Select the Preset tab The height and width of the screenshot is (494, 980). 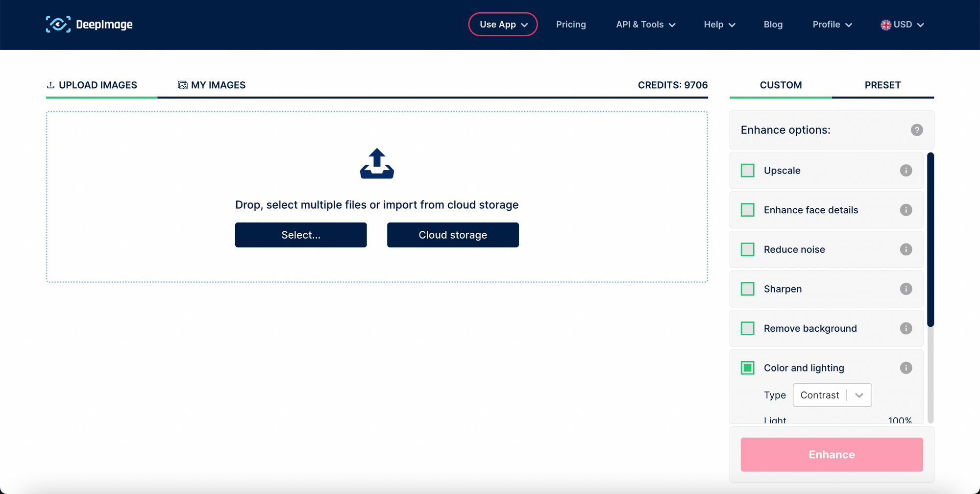pyautogui.click(x=882, y=85)
